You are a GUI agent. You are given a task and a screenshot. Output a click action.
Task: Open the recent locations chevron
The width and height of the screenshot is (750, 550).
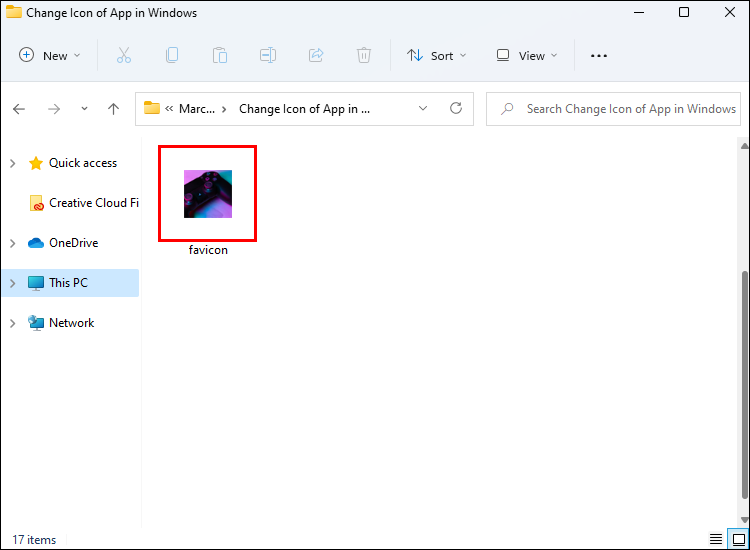point(84,109)
